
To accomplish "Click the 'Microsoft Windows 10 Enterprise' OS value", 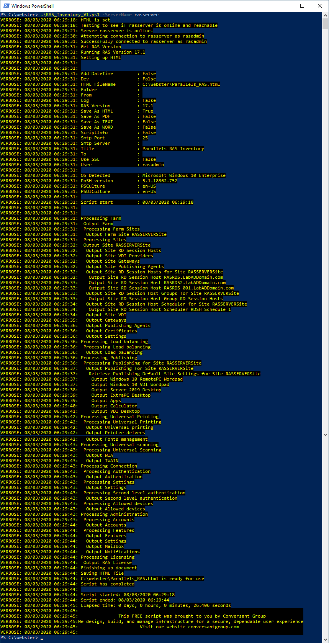I will [x=184, y=175].
